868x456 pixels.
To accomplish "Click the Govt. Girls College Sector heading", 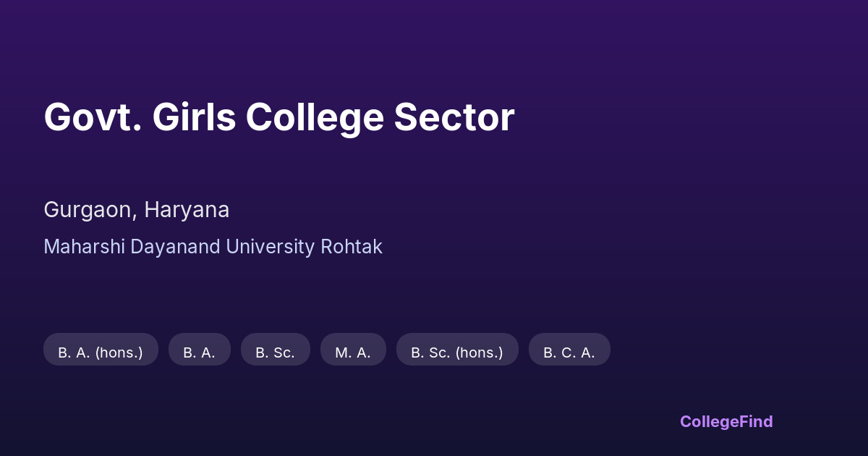I will pos(279,117).
